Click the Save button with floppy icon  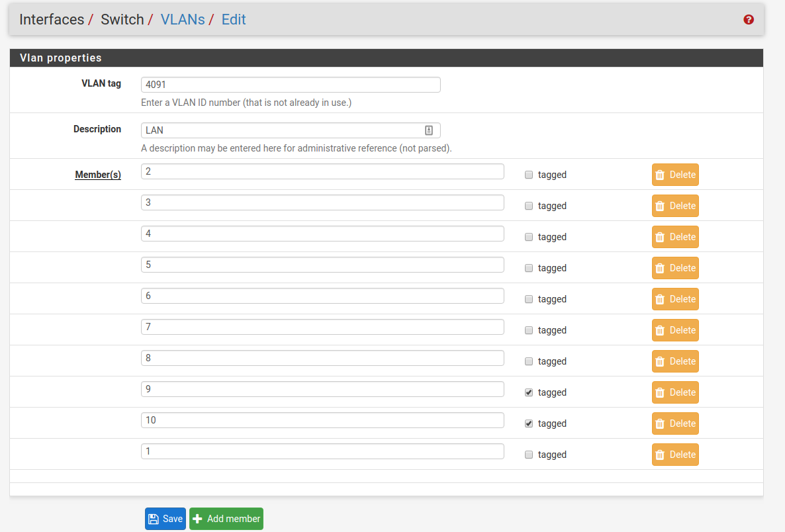(165, 519)
